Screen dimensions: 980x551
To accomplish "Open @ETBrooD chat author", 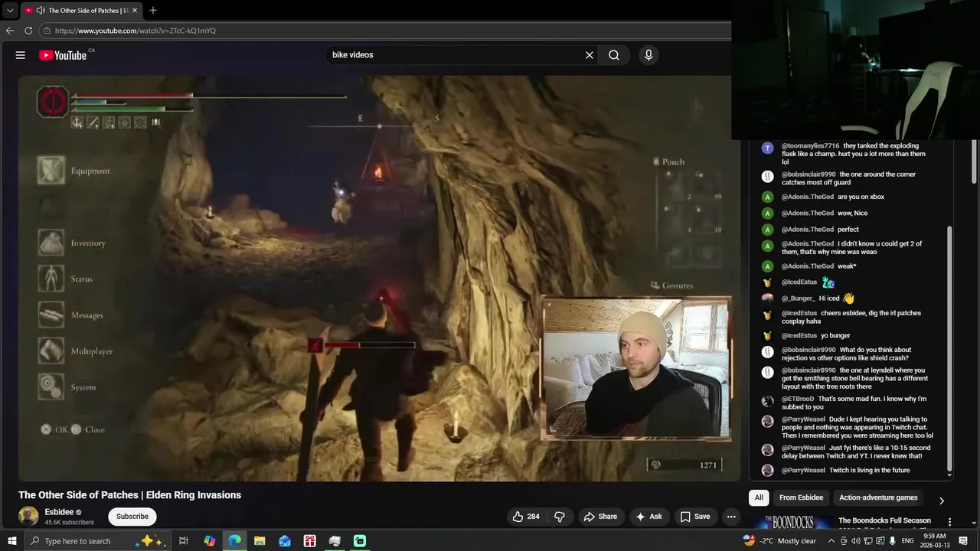I will [x=798, y=399].
